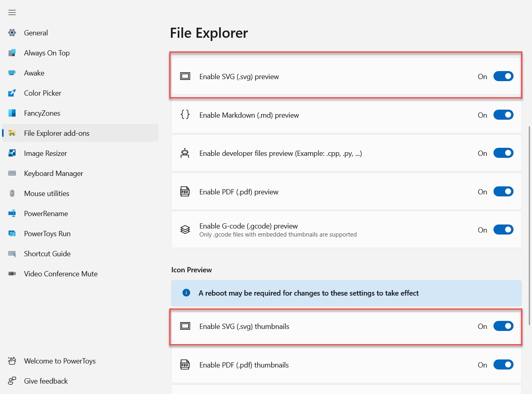Click the Awake coffee cup icon
This screenshot has height=394, width=532.
click(12, 73)
